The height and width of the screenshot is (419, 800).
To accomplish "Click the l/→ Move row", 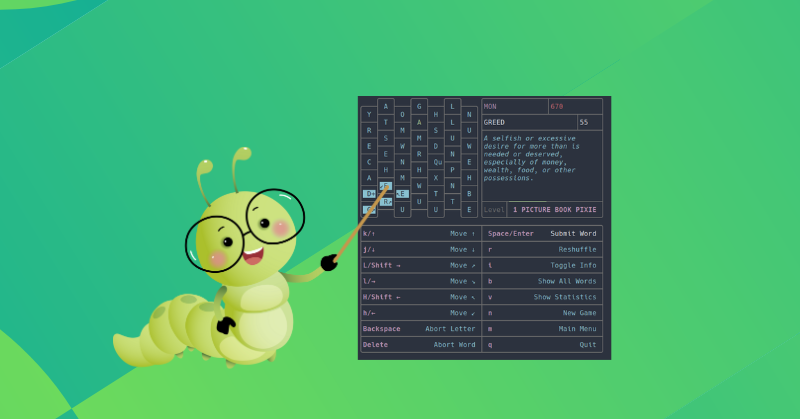I will coord(419,281).
